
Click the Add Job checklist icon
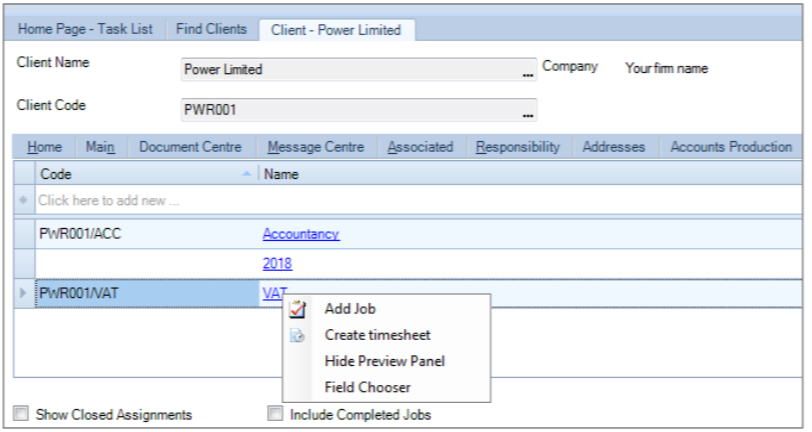tap(297, 309)
